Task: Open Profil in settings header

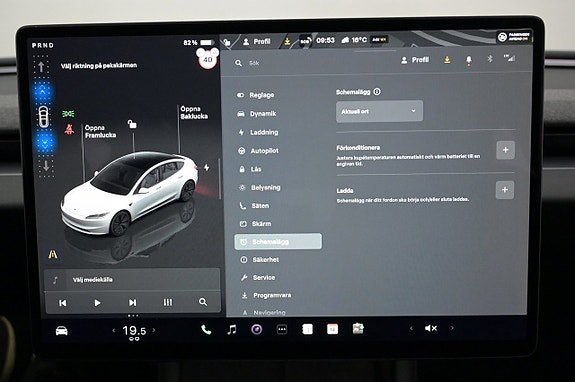Action: coord(415,60)
